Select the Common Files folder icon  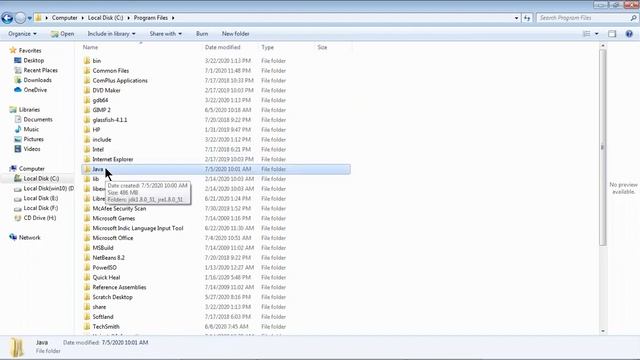pyautogui.click(x=87, y=70)
